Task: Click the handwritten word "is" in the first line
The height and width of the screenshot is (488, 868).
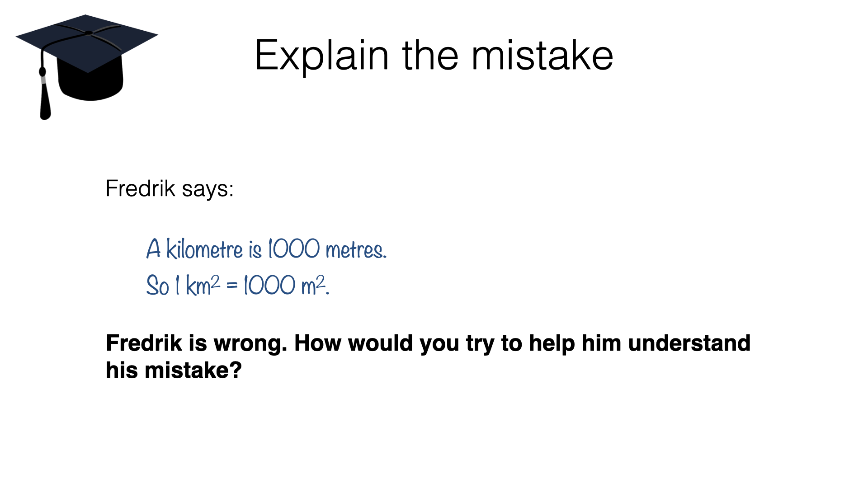Action: point(255,249)
